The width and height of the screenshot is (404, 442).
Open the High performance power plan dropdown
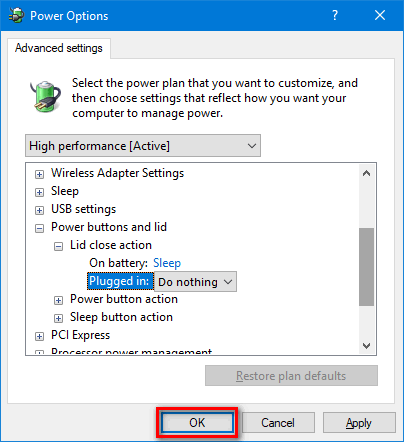pos(143,146)
